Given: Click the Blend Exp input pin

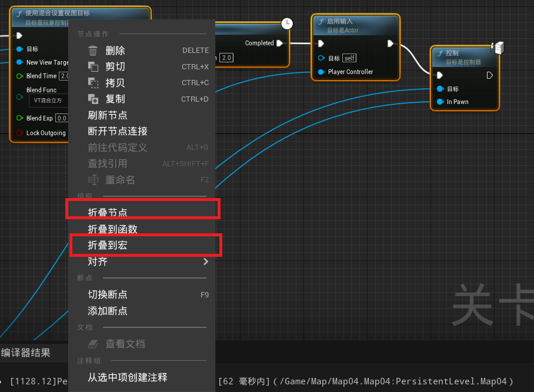Looking at the screenshot, I should point(20,118).
